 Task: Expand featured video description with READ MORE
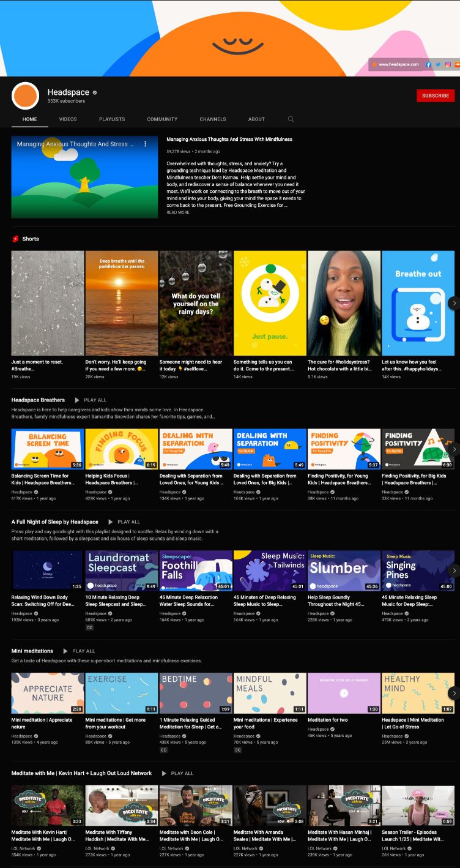[178, 212]
